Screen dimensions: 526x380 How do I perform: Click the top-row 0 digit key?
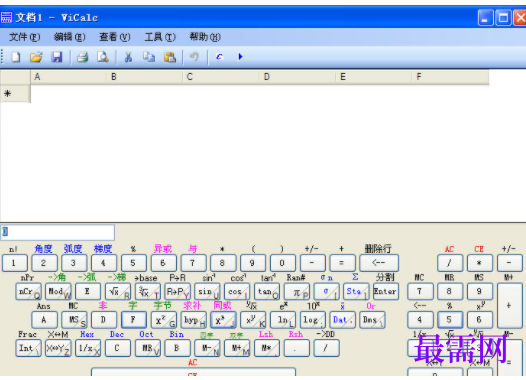tap(283, 263)
